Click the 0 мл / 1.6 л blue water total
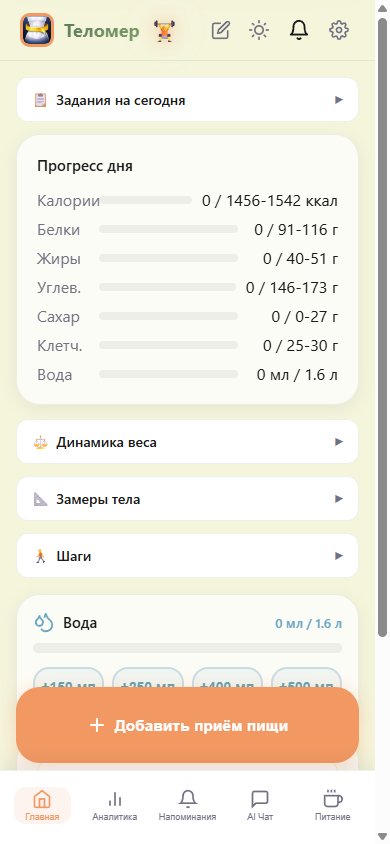Image resolution: width=390 pixels, height=844 pixels. [309, 624]
